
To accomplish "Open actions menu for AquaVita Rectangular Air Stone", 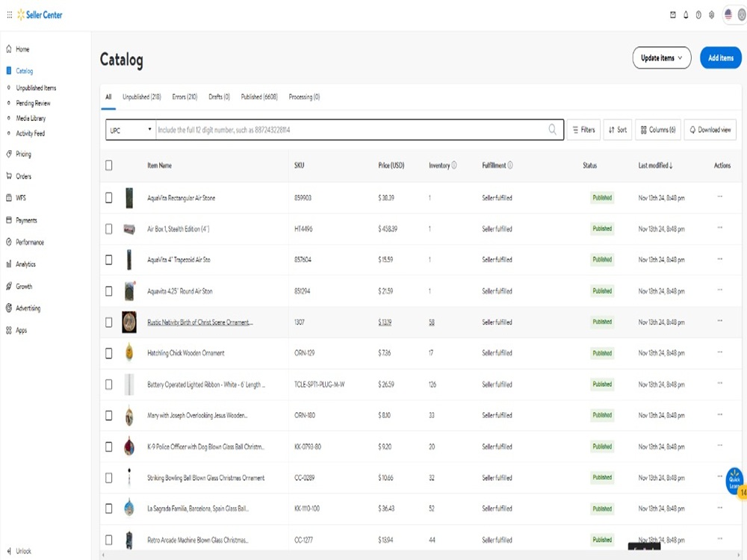I will coord(720,196).
